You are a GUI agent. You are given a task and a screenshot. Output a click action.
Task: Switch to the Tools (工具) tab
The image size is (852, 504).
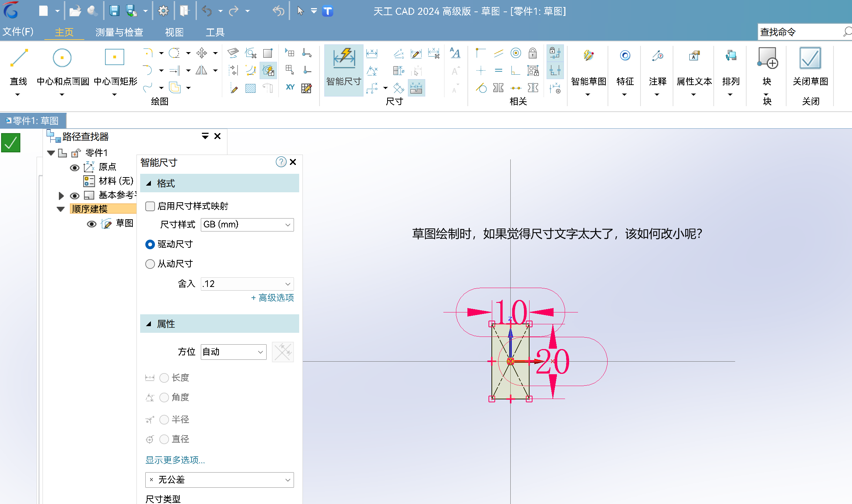[x=215, y=32]
